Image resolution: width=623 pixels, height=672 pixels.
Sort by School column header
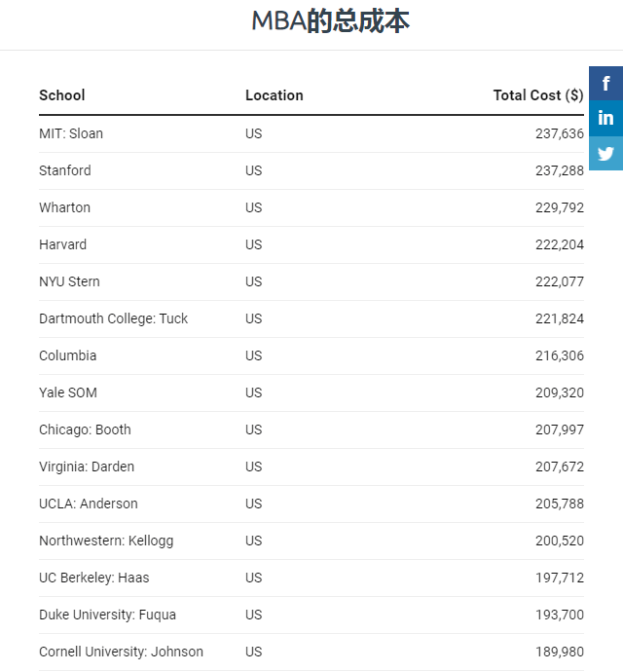click(62, 95)
